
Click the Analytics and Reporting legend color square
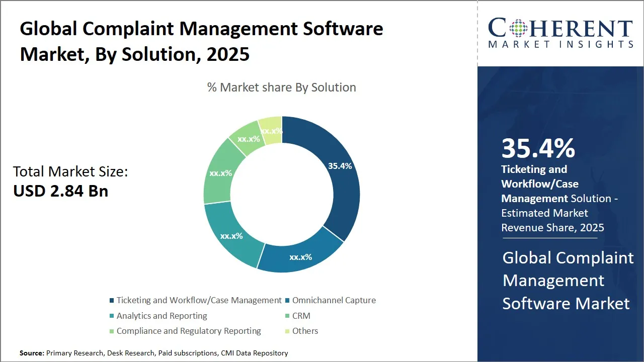click(112, 316)
